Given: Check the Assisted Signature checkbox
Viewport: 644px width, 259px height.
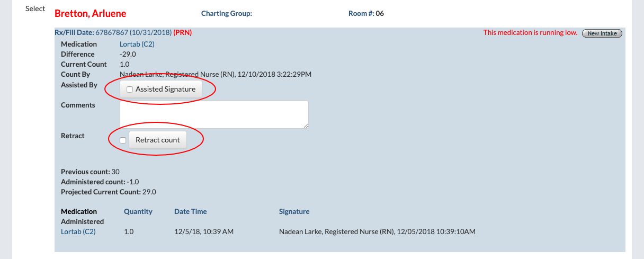Looking at the screenshot, I should pyautogui.click(x=130, y=90).
